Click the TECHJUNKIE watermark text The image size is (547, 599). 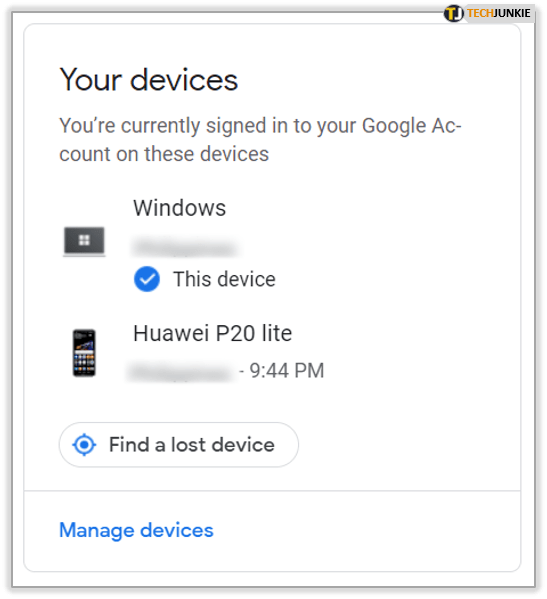click(x=498, y=13)
